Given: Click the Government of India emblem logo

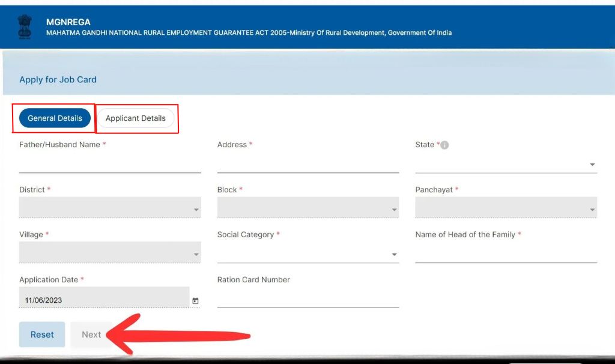Looking at the screenshot, I should pos(26,27).
